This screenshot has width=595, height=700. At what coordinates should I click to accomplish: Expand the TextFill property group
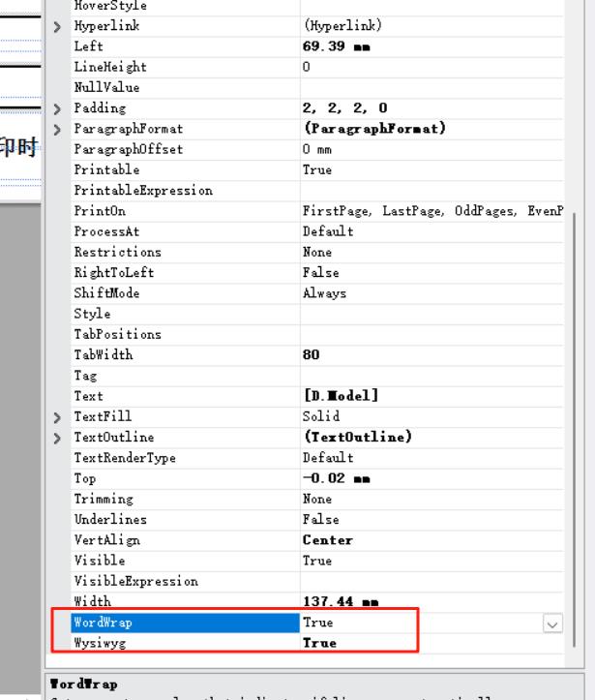58,417
